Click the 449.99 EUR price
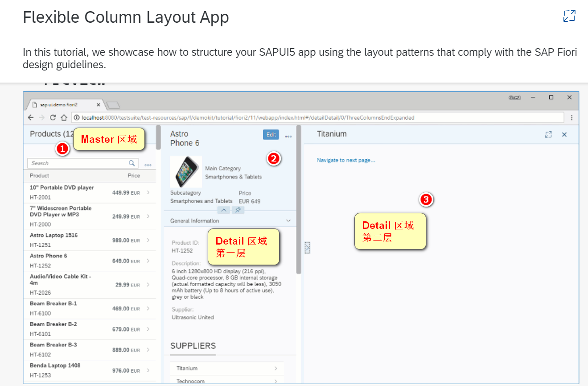The image size is (588, 386). coord(126,193)
